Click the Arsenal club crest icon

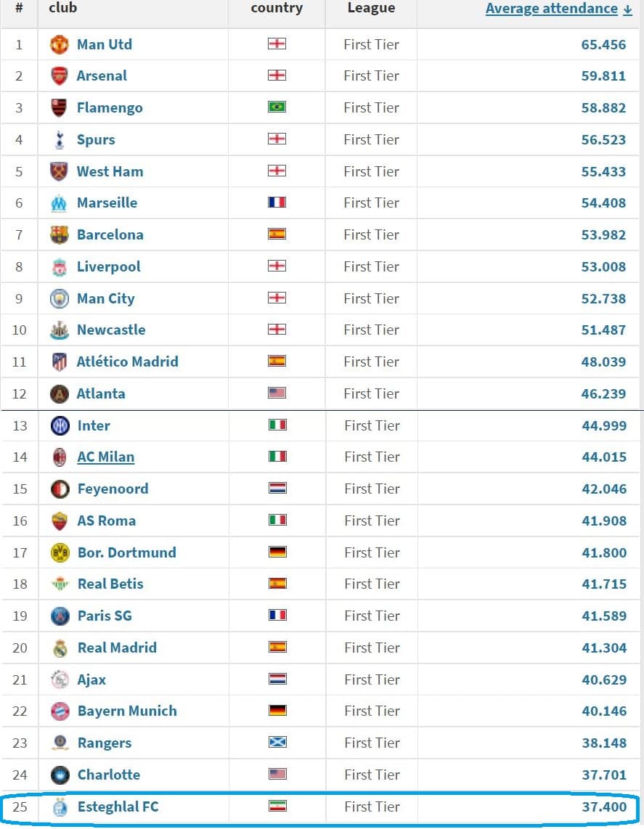(x=60, y=76)
